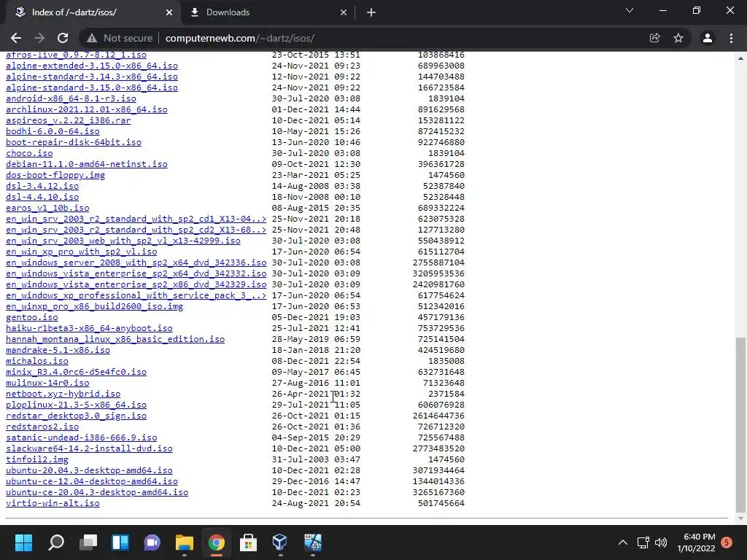Open Task View on taskbar
747x560 pixels.
88,542
